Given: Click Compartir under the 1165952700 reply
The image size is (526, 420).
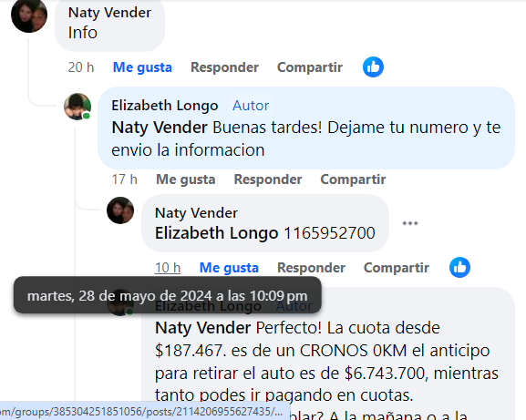Looking at the screenshot, I should 397,268.
